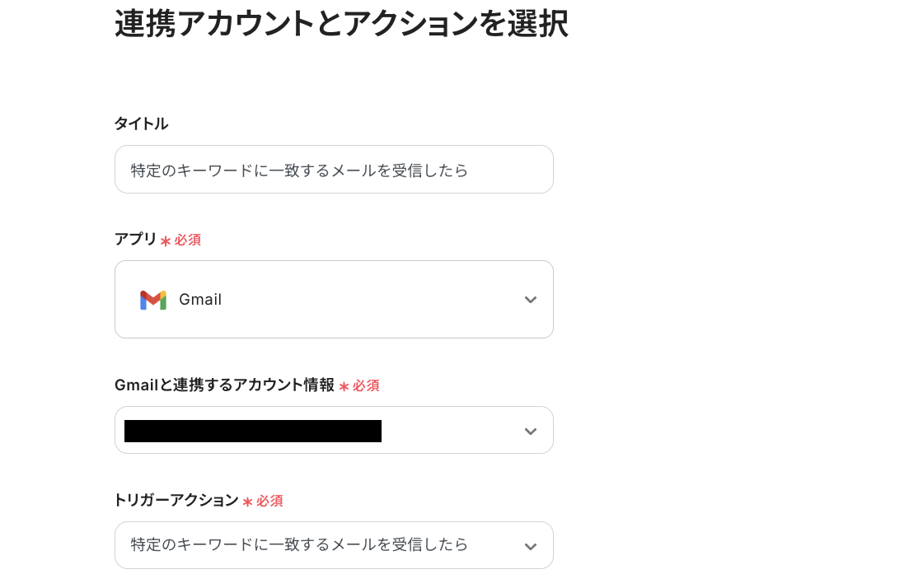Click the Gmail logo icon
Screen dimensions: 923x588
(x=153, y=300)
